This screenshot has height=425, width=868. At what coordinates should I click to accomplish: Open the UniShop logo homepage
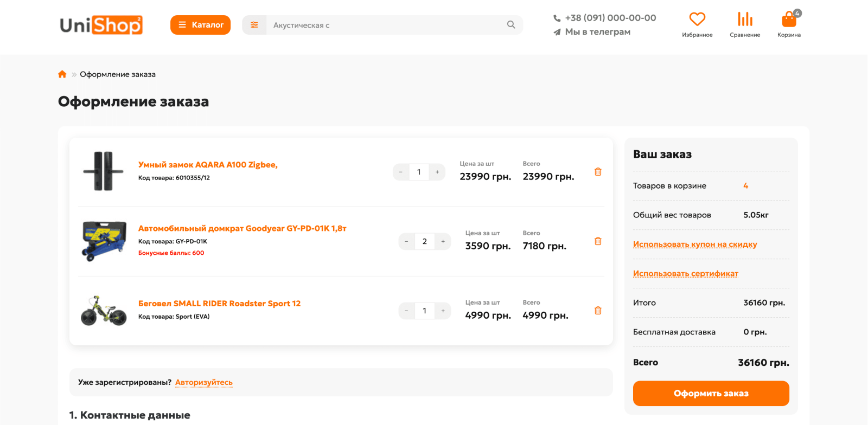(x=101, y=25)
